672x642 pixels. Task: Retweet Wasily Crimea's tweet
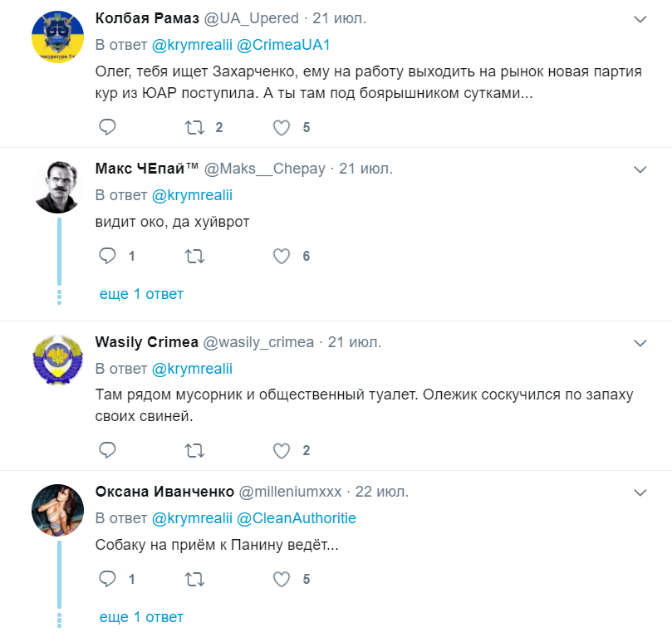194,450
